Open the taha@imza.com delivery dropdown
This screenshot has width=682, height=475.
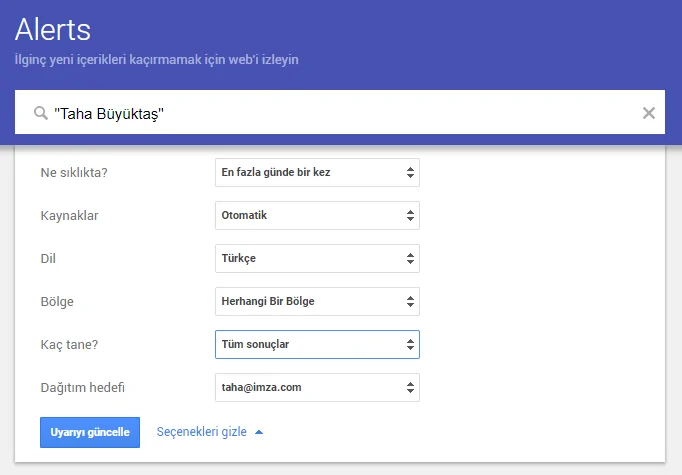[317, 388]
